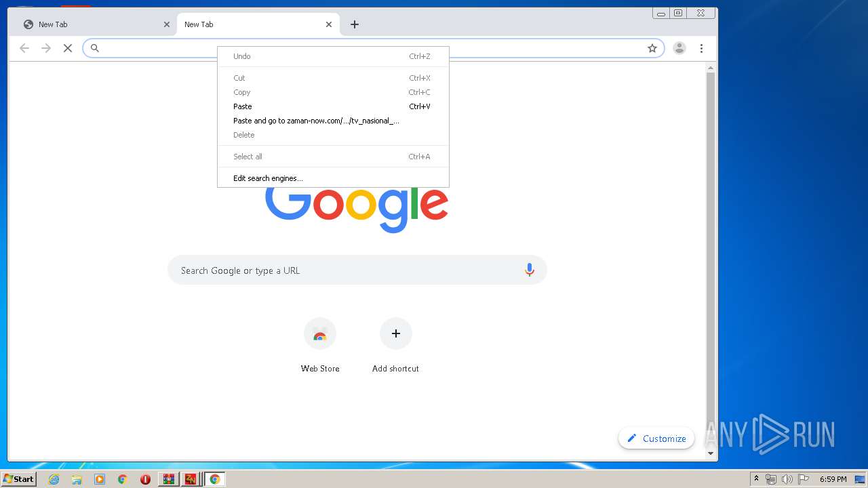The height and width of the screenshot is (488, 868).
Task: Click scrollbar up arrow
Action: (x=711, y=67)
